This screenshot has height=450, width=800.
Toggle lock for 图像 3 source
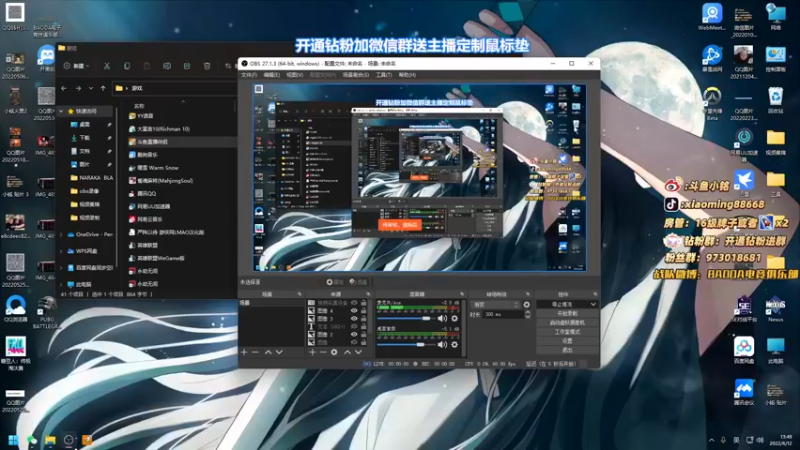tap(363, 318)
